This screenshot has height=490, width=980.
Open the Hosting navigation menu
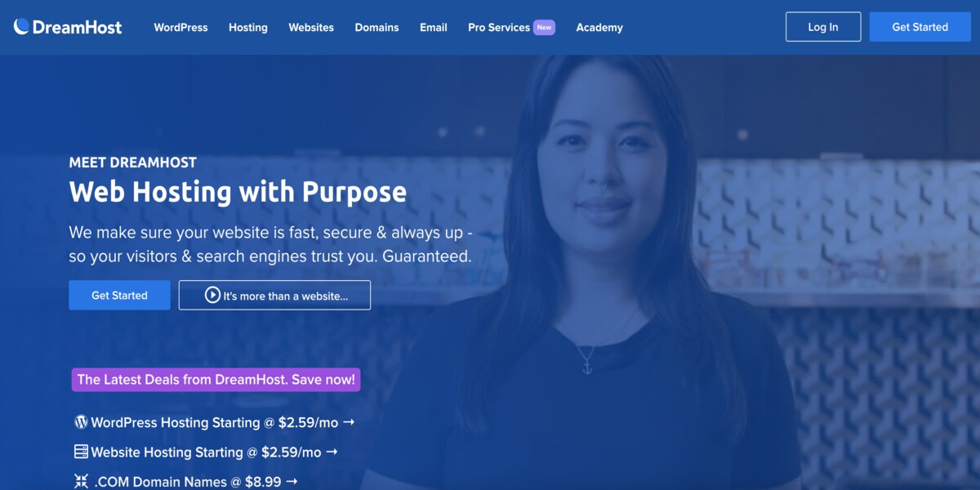point(248,27)
